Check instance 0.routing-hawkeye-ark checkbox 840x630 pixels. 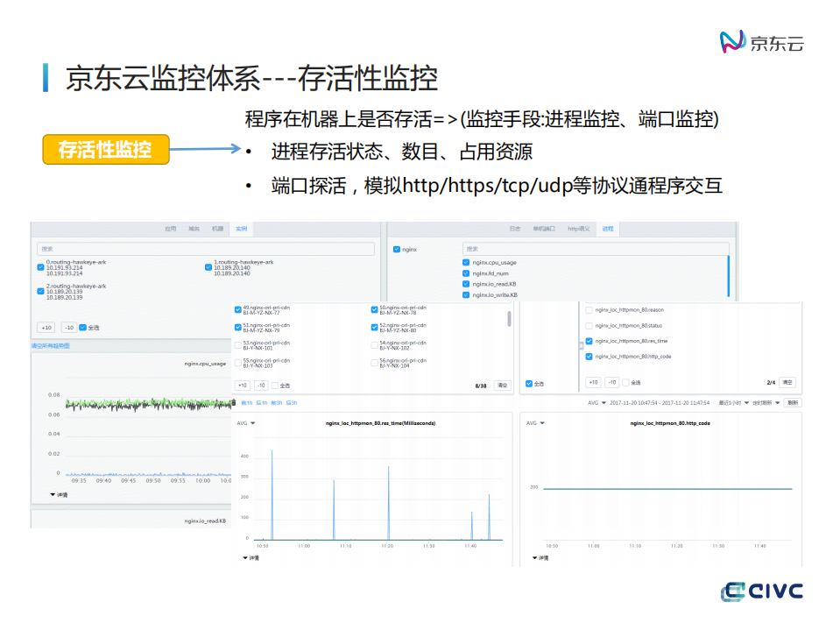[x=39, y=267]
